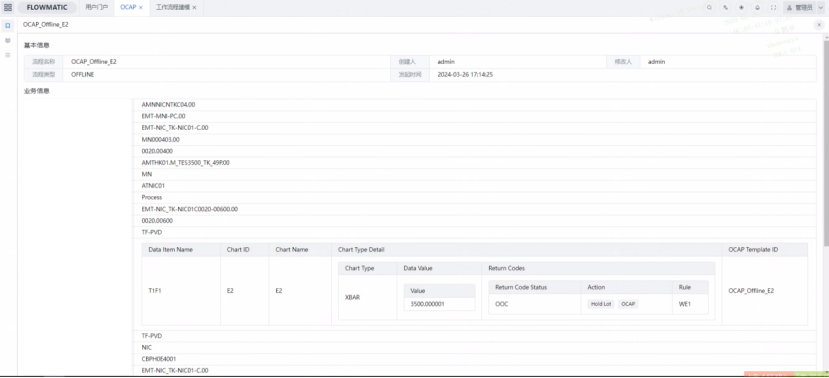Click the row ATNIC01
The image size is (829, 378).
474,186
